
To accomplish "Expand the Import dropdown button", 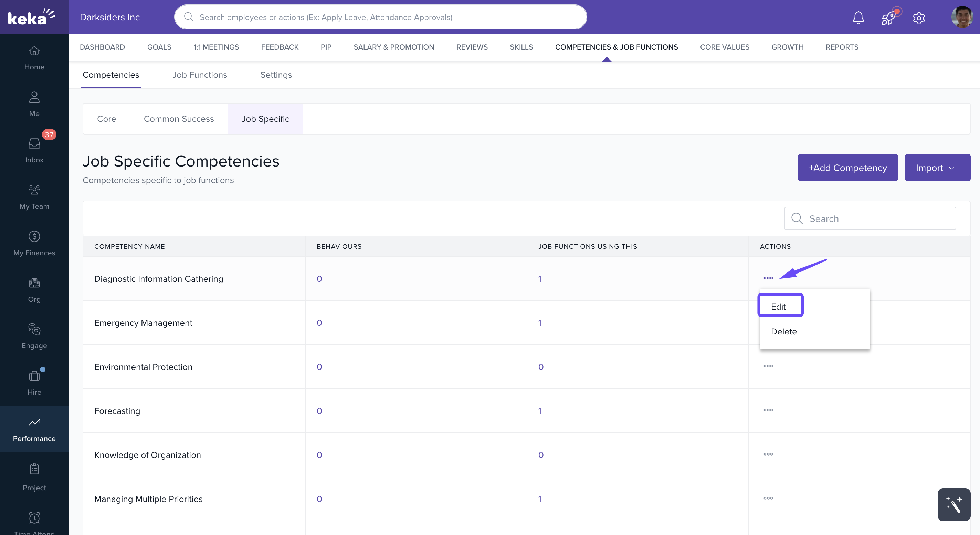I will click(x=937, y=168).
